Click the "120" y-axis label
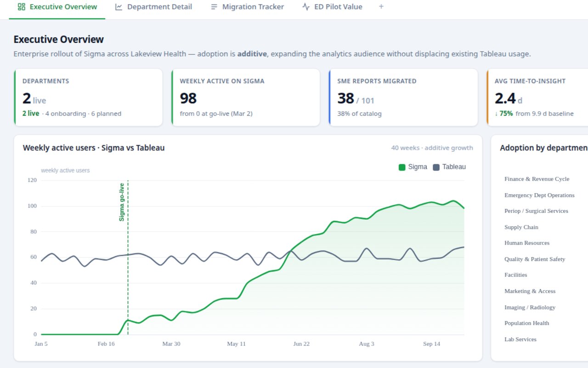 tap(32, 180)
